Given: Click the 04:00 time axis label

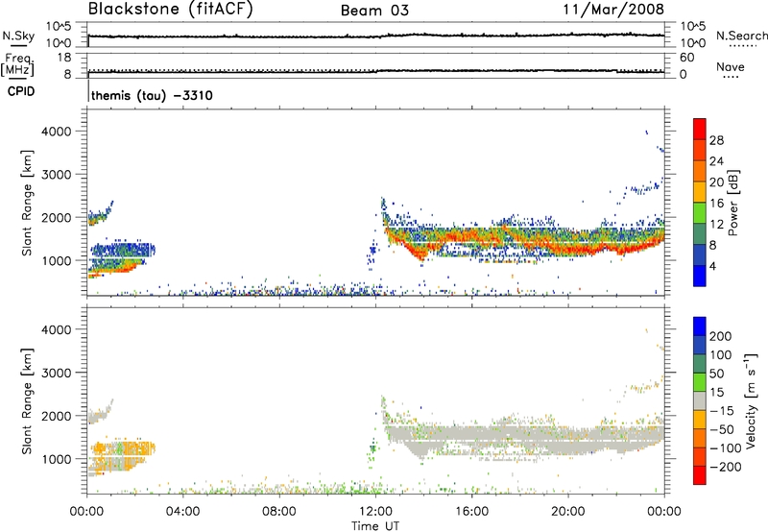Looking at the screenshot, I should (182, 512).
